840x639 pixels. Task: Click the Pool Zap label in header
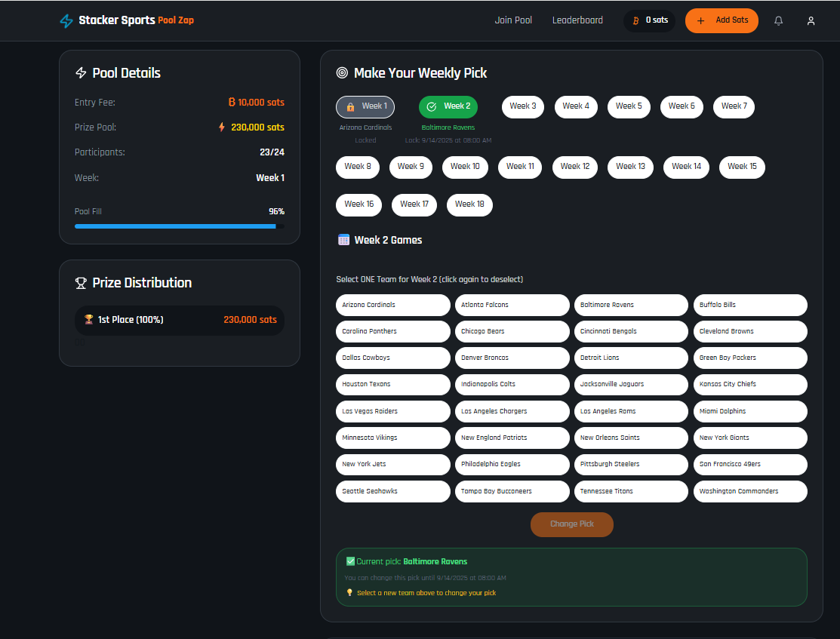pyautogui.click(x=176, y=20)
